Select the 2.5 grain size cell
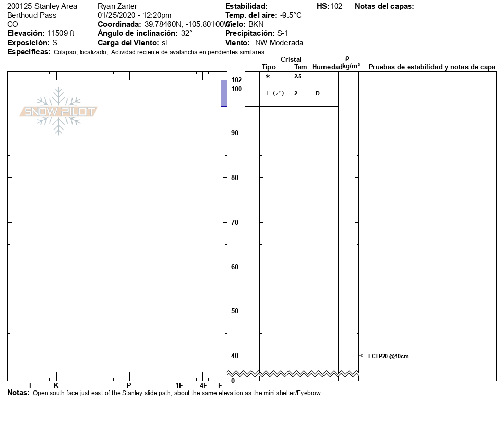504x426 pixels. click(298, 76)
